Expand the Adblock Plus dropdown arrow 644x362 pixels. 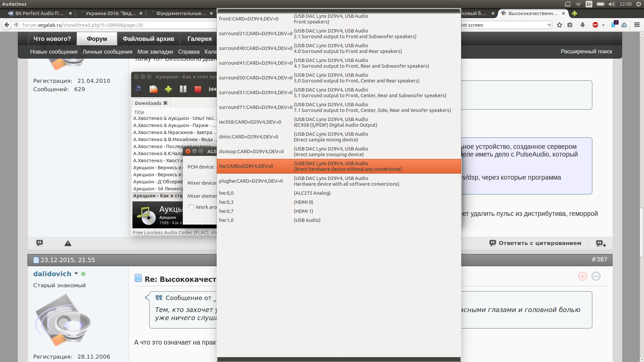[603, 25]
